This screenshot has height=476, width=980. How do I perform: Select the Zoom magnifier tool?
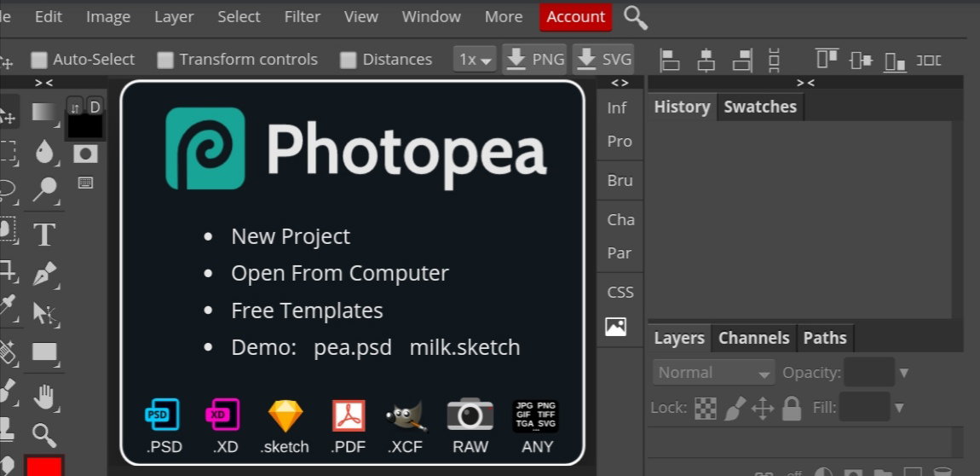point(44,435)
